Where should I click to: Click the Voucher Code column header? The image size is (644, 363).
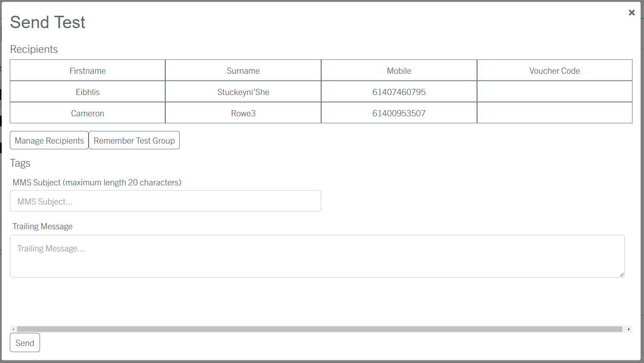tap(554, 71)
